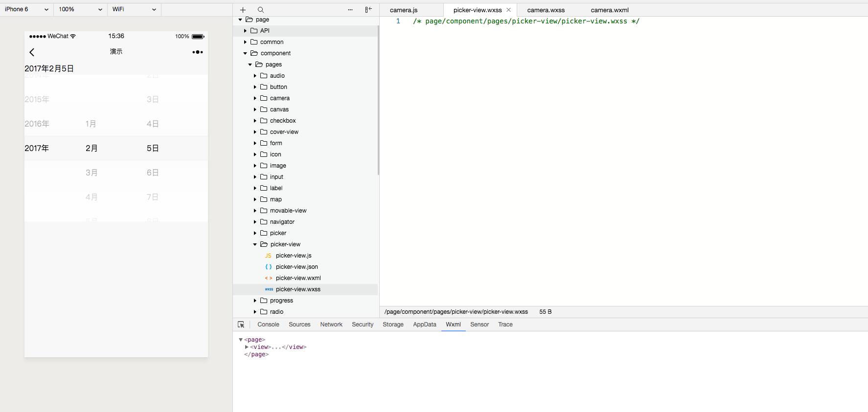
Task: Activate the element inspector pointer icon
Action: (241, 325)
